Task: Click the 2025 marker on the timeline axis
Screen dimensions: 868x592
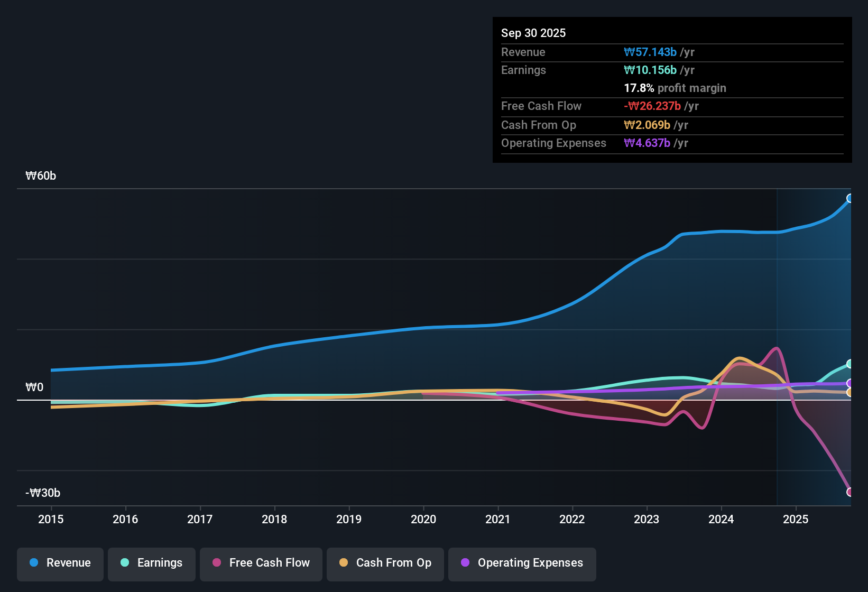Action: point(796,520)
